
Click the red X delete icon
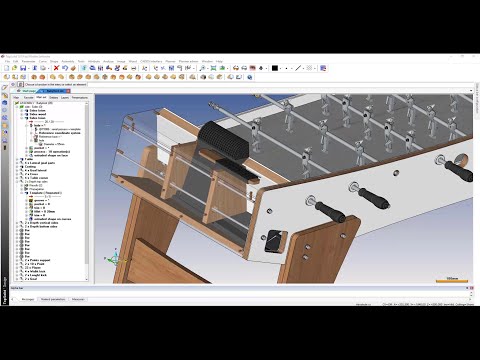click(x=56, y=68)
